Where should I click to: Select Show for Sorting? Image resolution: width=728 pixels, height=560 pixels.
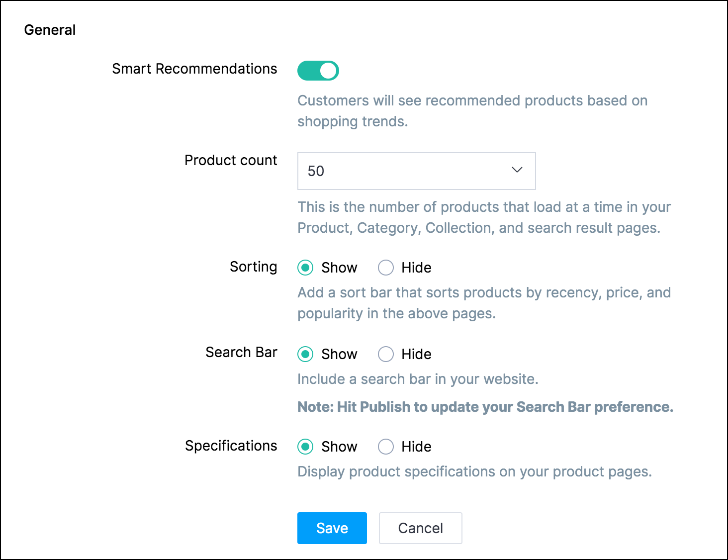(x=305, y=268)
